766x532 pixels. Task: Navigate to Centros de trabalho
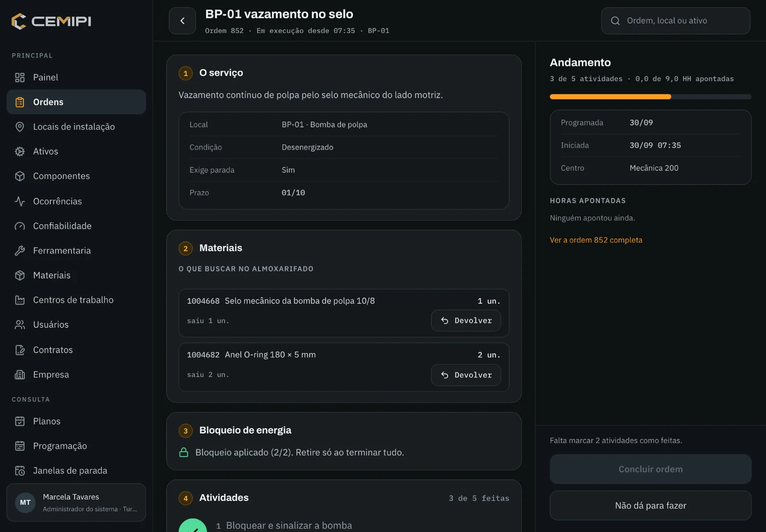76,300
